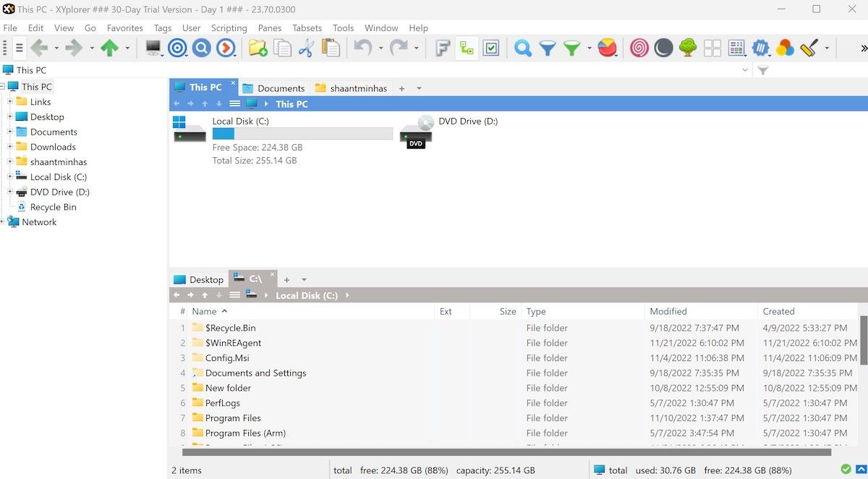Click the green tree Mini Tree icon
Viewport: 868px width, 479px height.
688,48
